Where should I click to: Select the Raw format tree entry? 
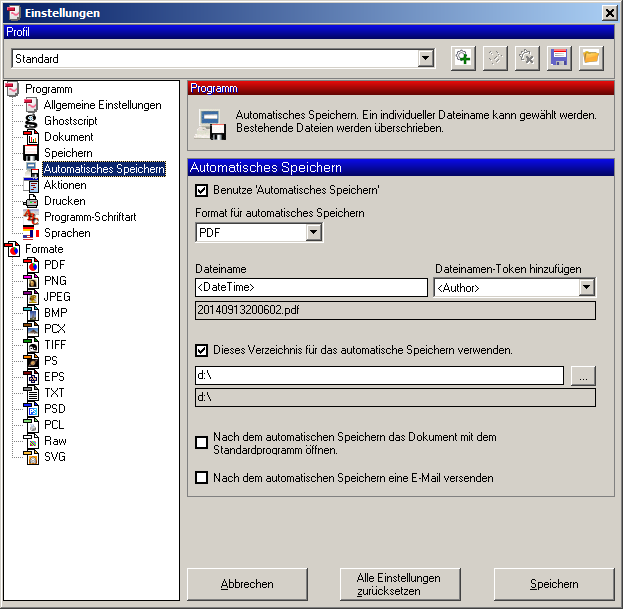tap(55, 441)
